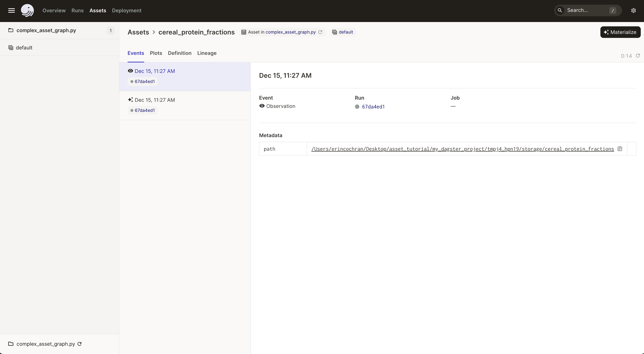Click the grid icon on the default tag

(335, 32)
